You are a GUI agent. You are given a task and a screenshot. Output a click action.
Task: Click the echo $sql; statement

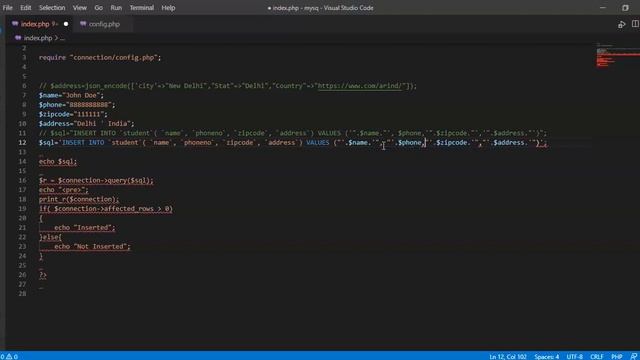point(58,161)
